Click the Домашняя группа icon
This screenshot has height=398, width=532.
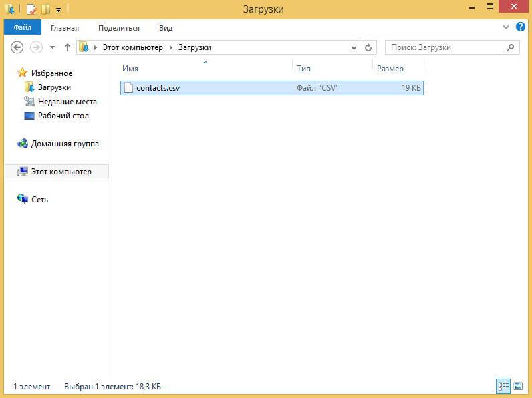tap(23, 144)
